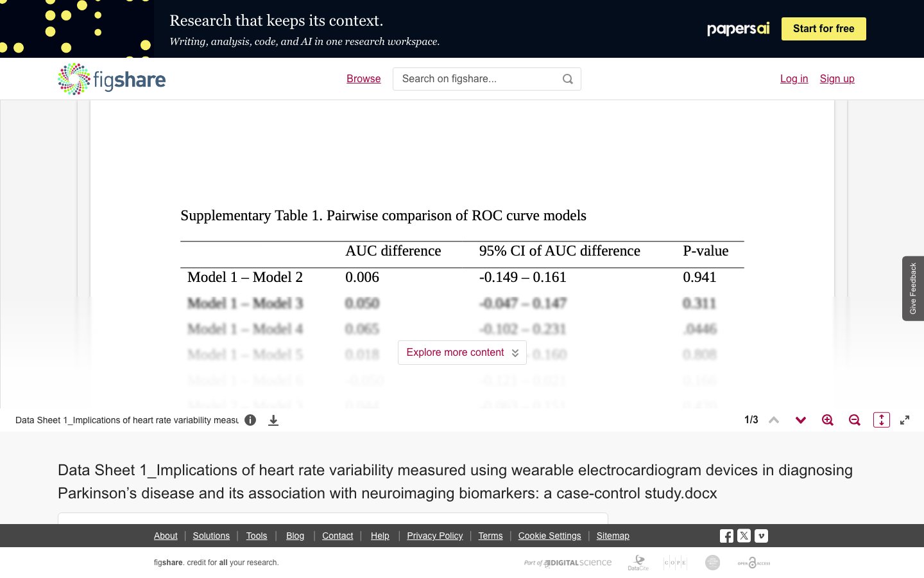Zoom out of the document

(855, 420)
